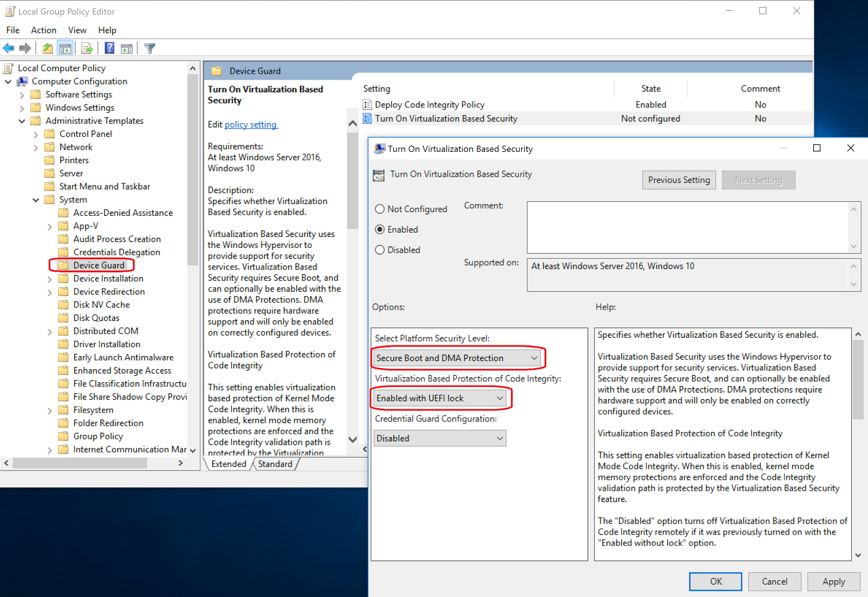The image size is (868, 597).
Task: Click the Control Panel folder icon
Action: (x=49, y=134)
